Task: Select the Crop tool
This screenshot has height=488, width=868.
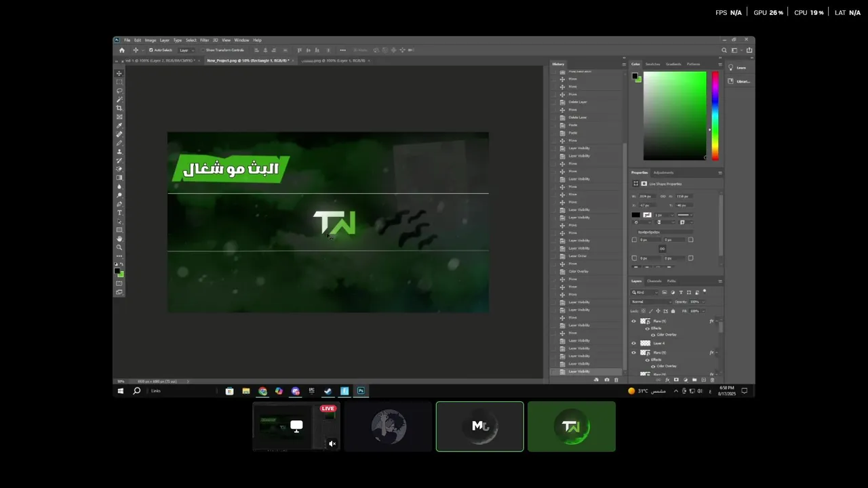Action: point(119,108)
